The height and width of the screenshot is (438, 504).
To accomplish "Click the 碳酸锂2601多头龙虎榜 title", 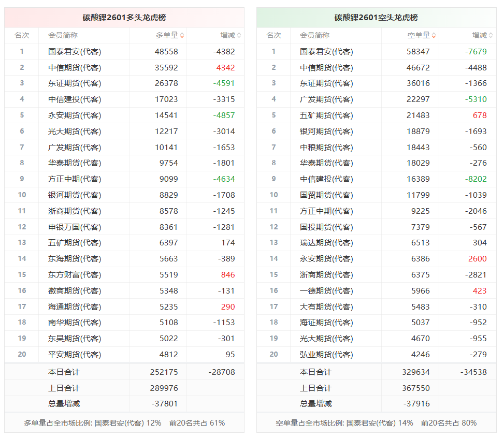I will (124, 18).
